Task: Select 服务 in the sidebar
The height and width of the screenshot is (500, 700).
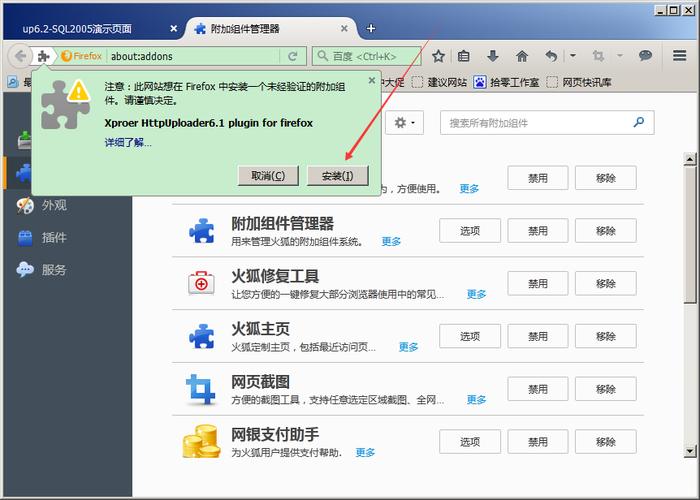Action: click(54, 270)
